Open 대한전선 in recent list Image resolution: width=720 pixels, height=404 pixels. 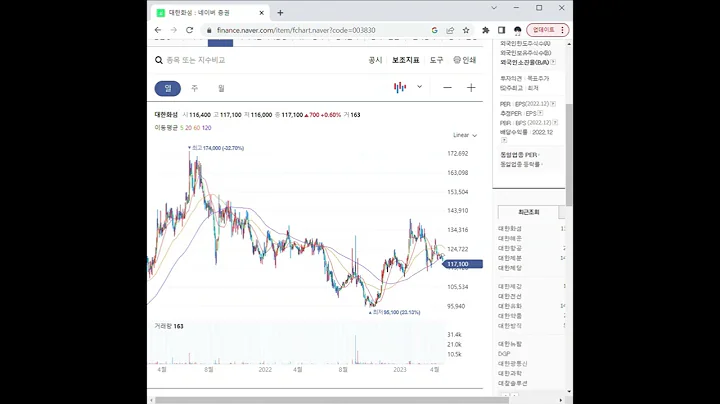click(x=510, y=297)
